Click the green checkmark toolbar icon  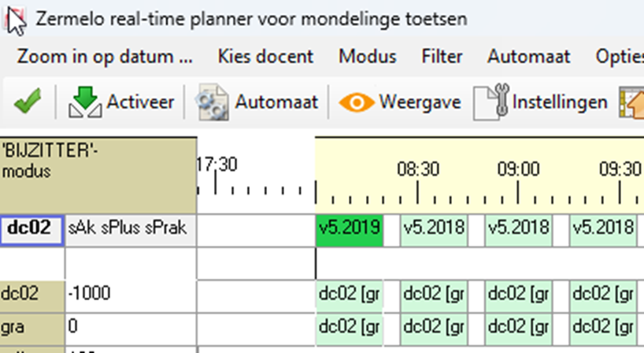point(28,102)
